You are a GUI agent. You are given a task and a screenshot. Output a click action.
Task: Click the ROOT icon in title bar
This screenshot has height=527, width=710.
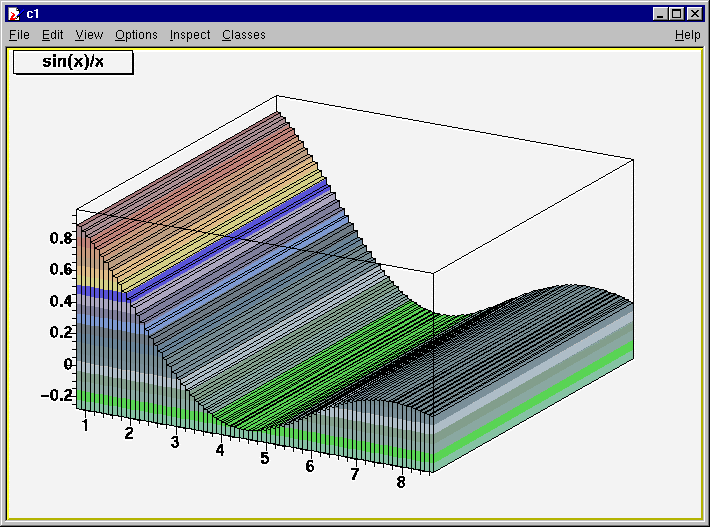tap(14, 14)
